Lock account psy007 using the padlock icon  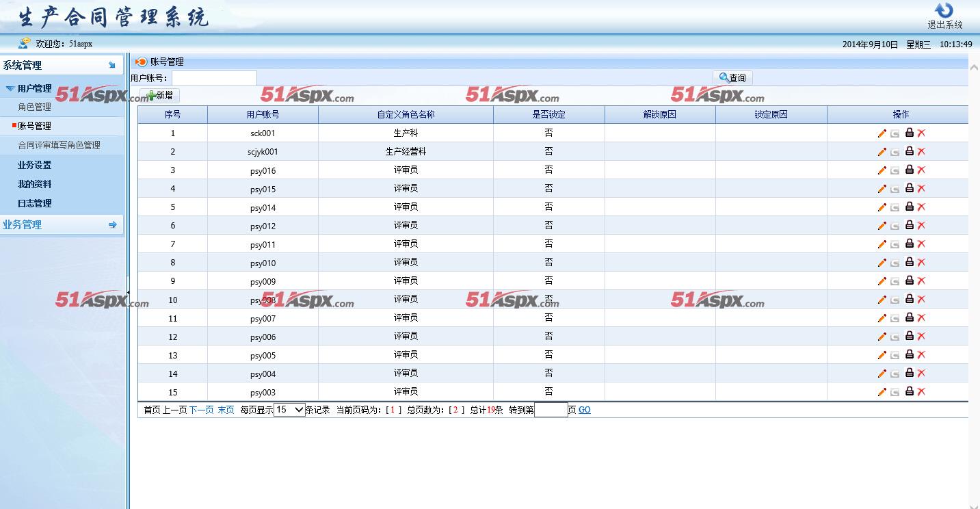pos(910,317)
